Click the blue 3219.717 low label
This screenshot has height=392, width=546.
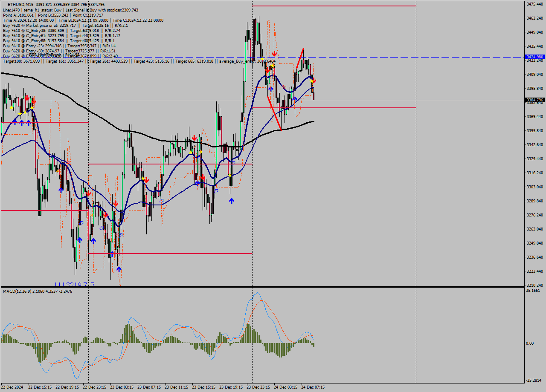coord(75,284)
